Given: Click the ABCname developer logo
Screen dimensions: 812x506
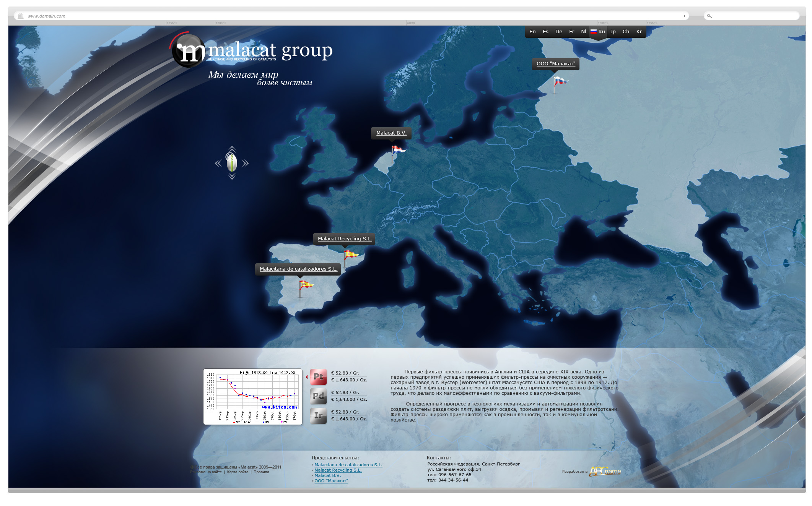Looking at the screenshot, I should coord(605,471).
